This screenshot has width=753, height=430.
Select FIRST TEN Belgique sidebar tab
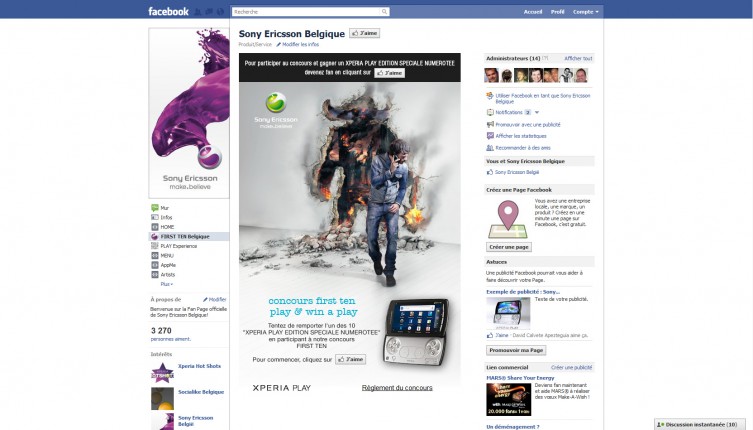189,236
